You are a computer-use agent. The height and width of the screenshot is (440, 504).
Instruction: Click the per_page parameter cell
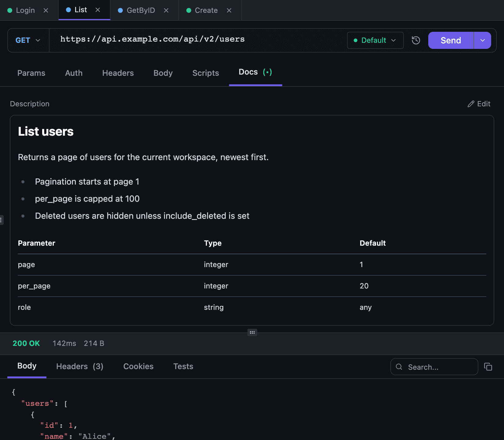34,286
